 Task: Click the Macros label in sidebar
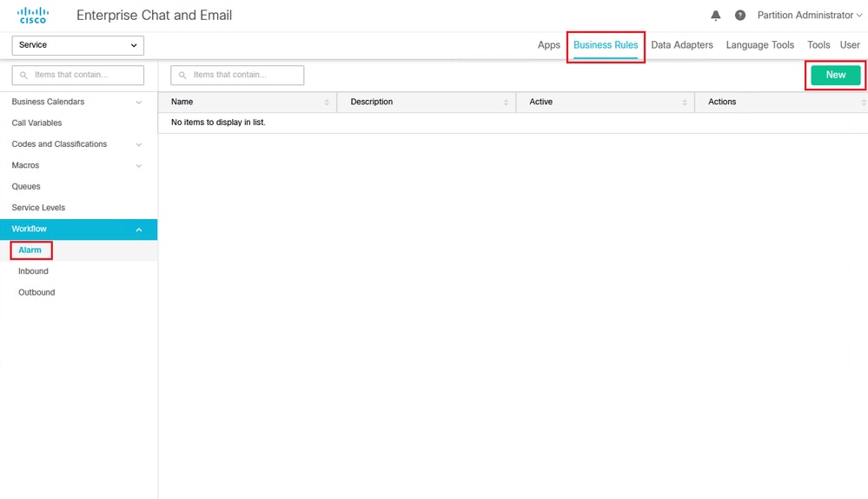point(25,165)
